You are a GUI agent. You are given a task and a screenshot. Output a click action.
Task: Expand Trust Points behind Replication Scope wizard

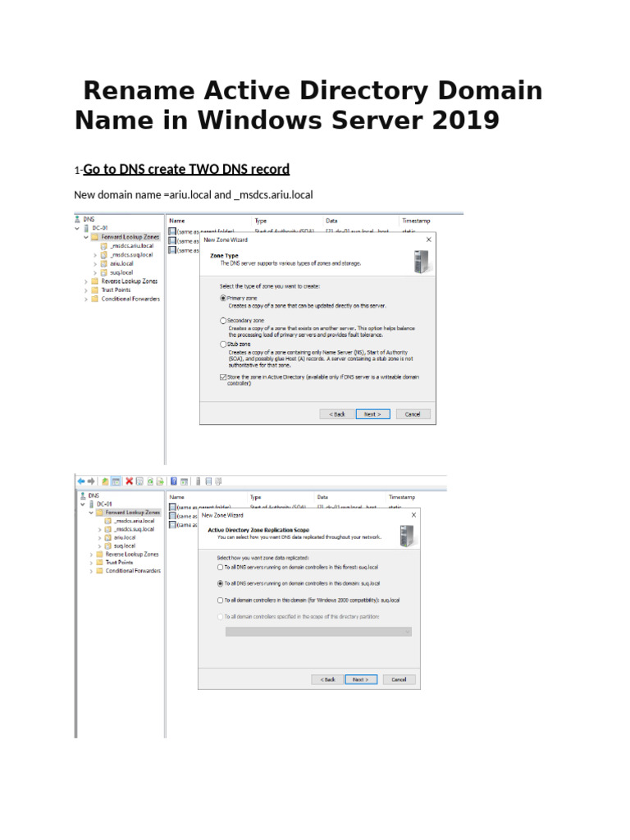tap(91, 563)
